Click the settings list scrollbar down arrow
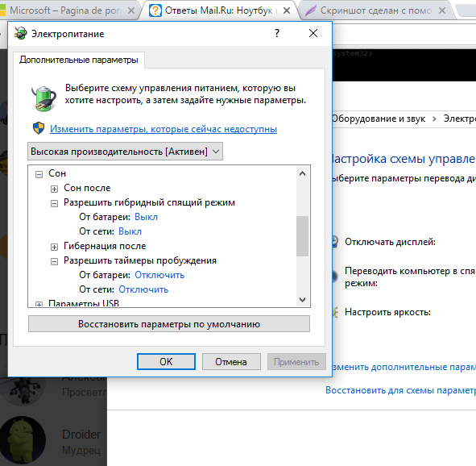476x466 pixels. coord(302,300)
